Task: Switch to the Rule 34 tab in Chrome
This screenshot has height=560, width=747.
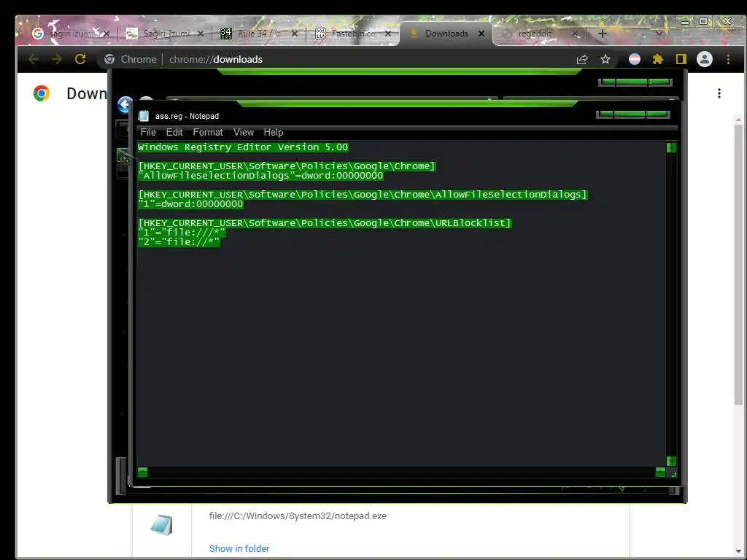Action: pos(259,34)
